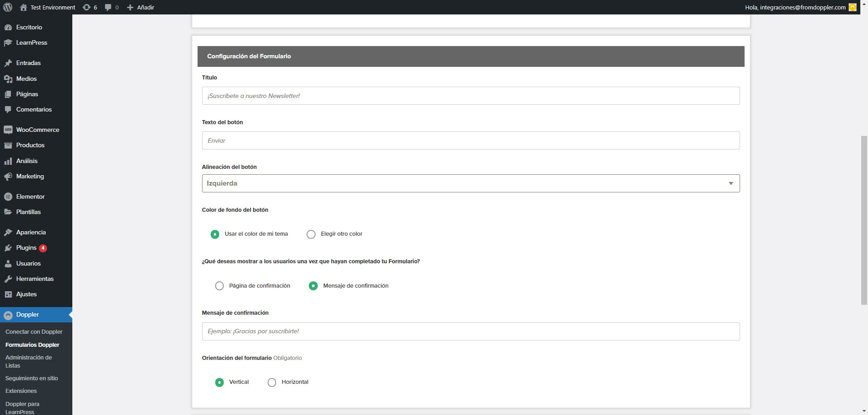Click the home icon beside Test Environment
The image size is (868, 415).
click(24, 7)
